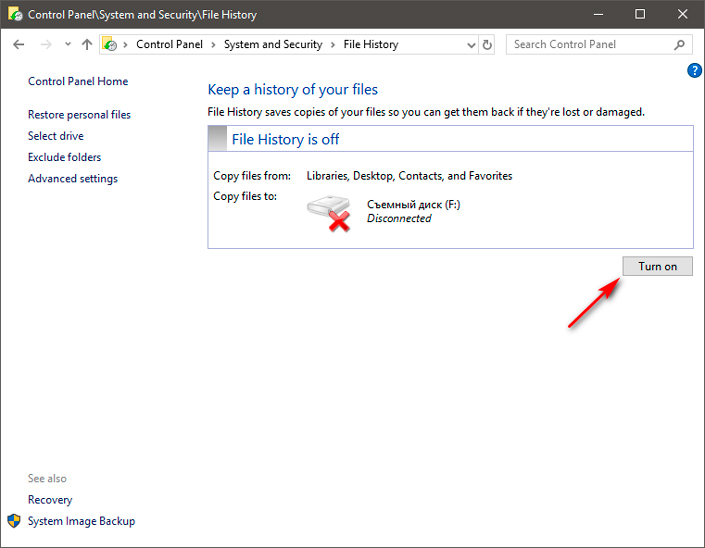Select the File History breadcrumb
Viewport: 705px width, 548px height.
[x=371, y=44]
